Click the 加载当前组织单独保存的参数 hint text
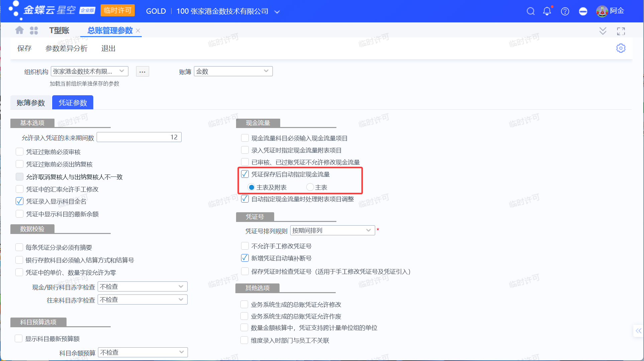 [85, 84]
